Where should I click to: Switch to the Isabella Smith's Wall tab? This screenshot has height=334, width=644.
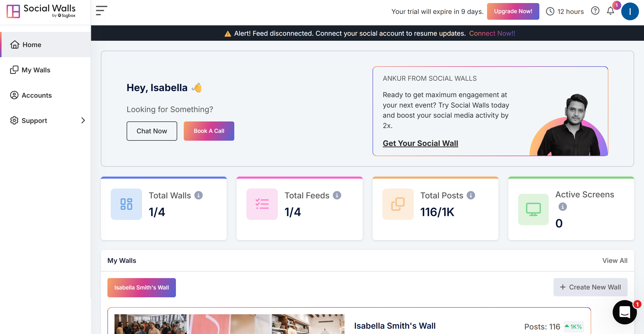[x=142, y=287]
